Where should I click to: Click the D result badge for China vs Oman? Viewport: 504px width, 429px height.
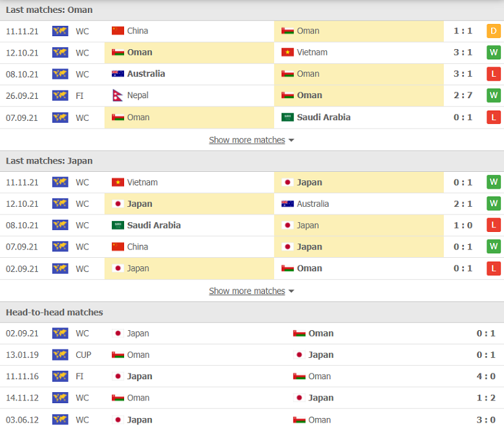[494, 31]
